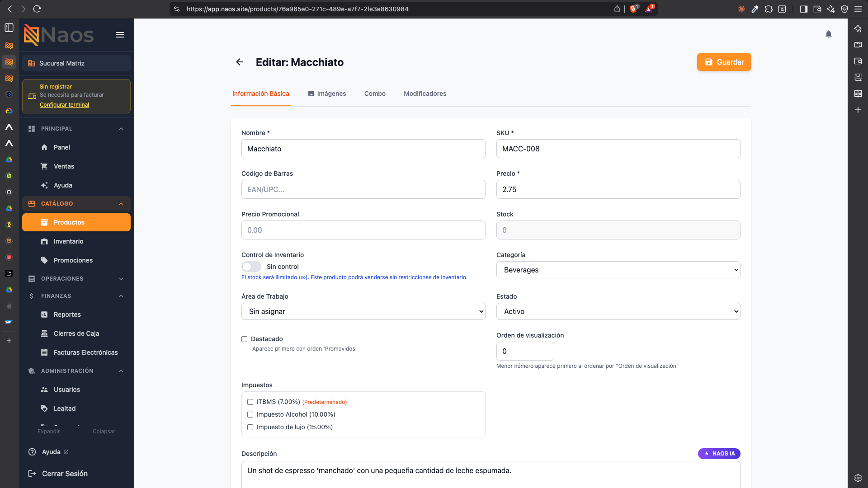The width and height of the screenshot is (868, 488).
Task: Click the Nombre input field
Action: [x=363, y=149]
